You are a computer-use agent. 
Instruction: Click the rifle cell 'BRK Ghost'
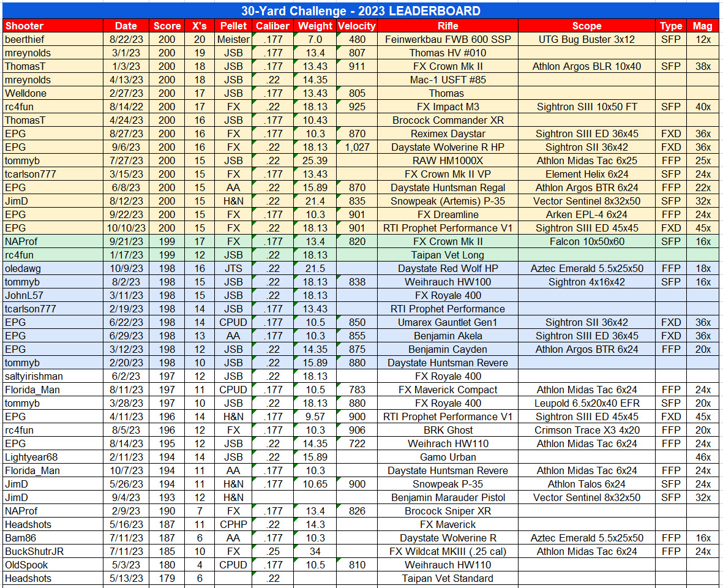click(448, 430)
